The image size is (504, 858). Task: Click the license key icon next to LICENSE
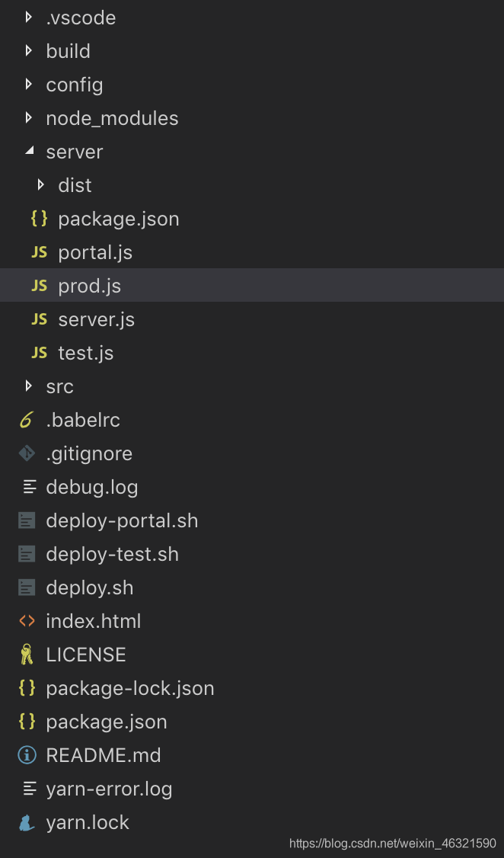27,655
